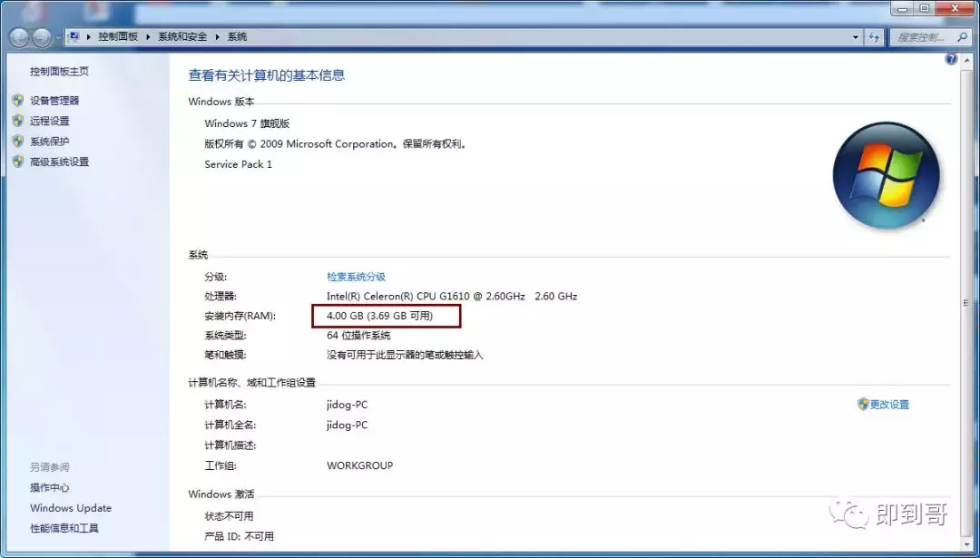Open 操作中心 link
This screenshot has width=980, height=558.
click(49, 487)
